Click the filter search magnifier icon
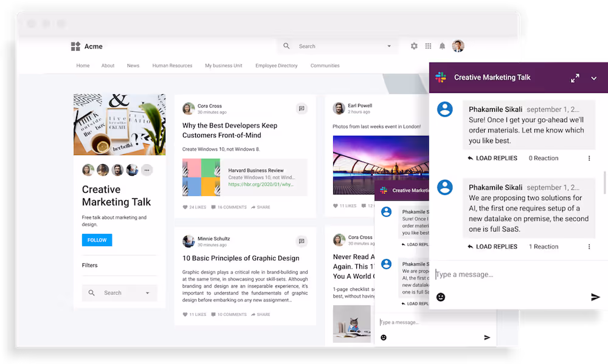The image size is (608, 364). 92,293
